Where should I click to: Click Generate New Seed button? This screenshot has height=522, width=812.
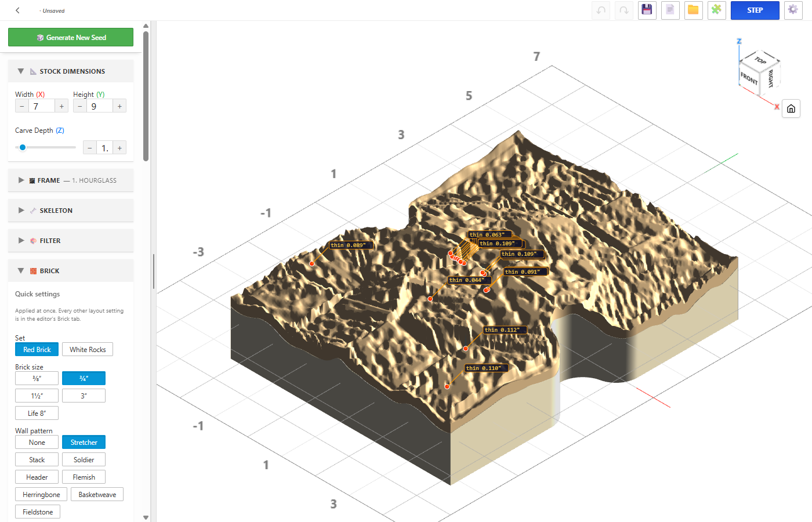[x=71, y=37]
